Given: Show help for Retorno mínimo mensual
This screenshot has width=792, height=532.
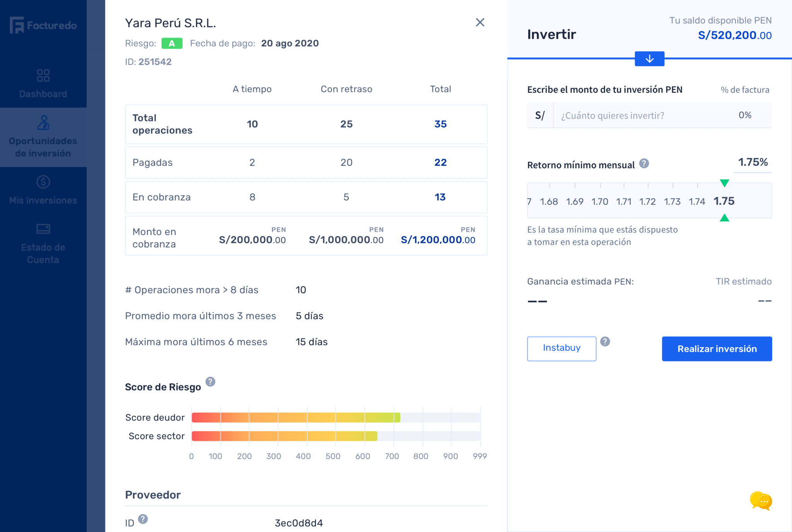Looking at the screenshot, I should point(644,164).
